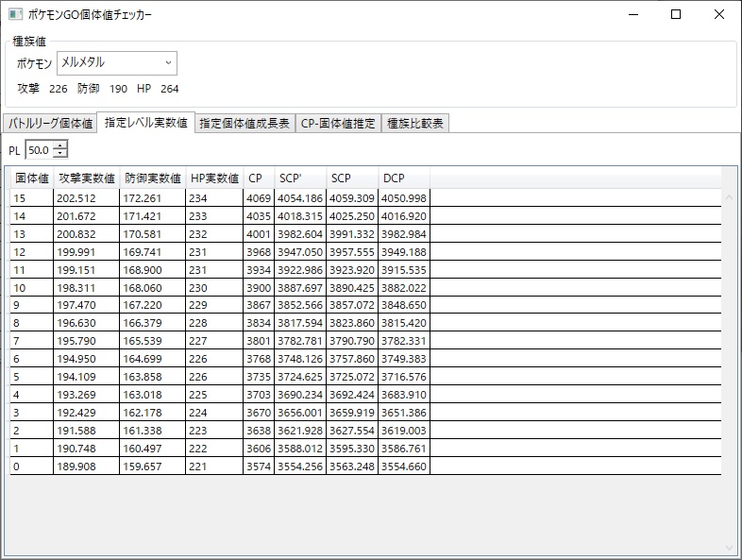Click CP value 4001
Image resolution: width=742 pixels, height=560 pixels.
259,234
